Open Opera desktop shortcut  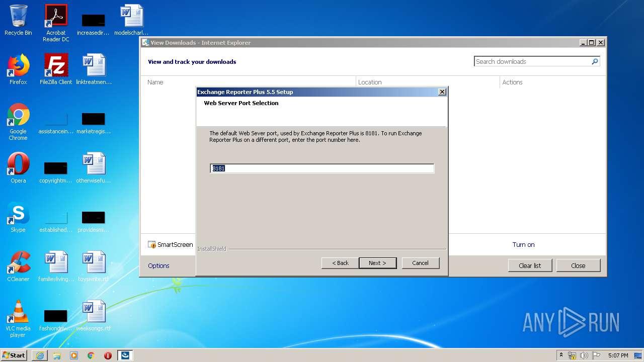tap(18, 168)
